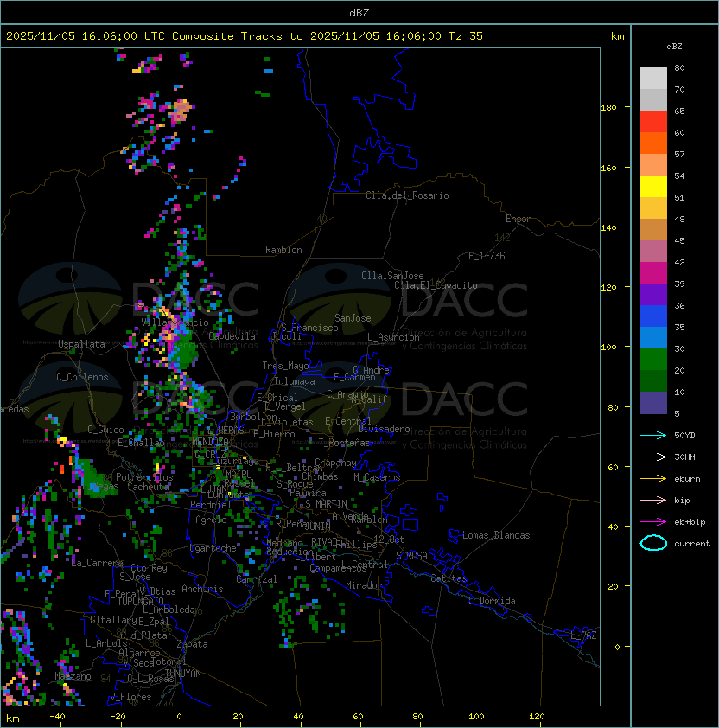Select the dark orange swatch between 60 and 57 dBZ

[653, 143]
